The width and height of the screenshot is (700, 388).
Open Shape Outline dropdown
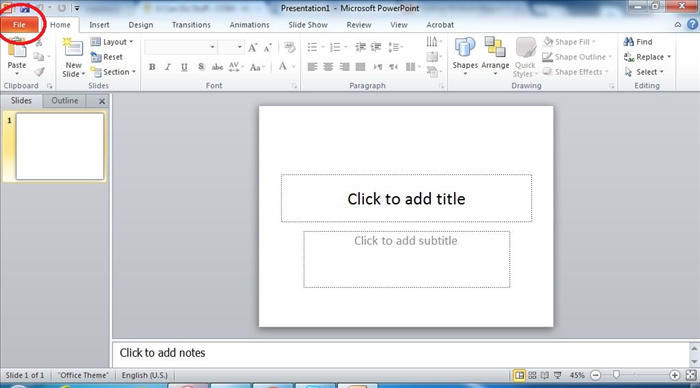click(x=577, y=57)
